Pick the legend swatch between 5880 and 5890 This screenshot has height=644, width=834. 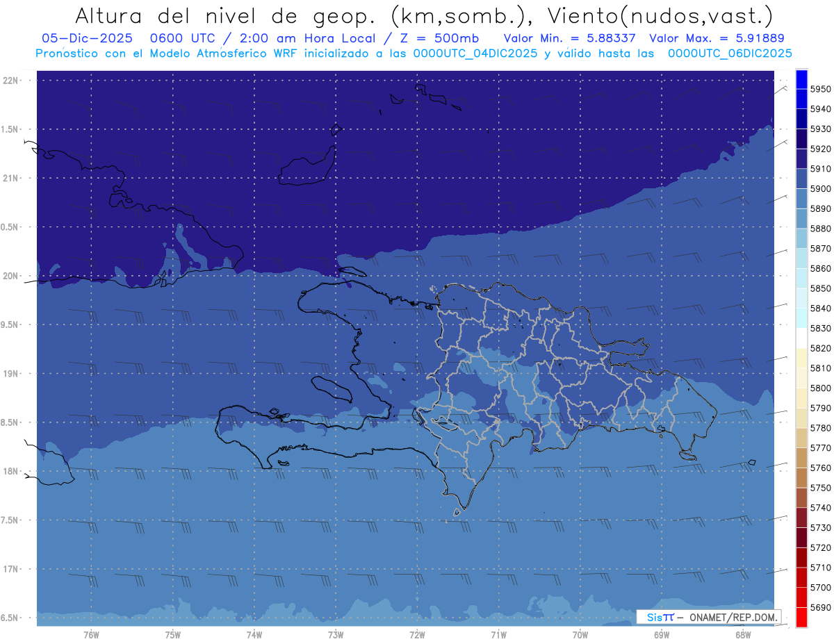[801, 219]
